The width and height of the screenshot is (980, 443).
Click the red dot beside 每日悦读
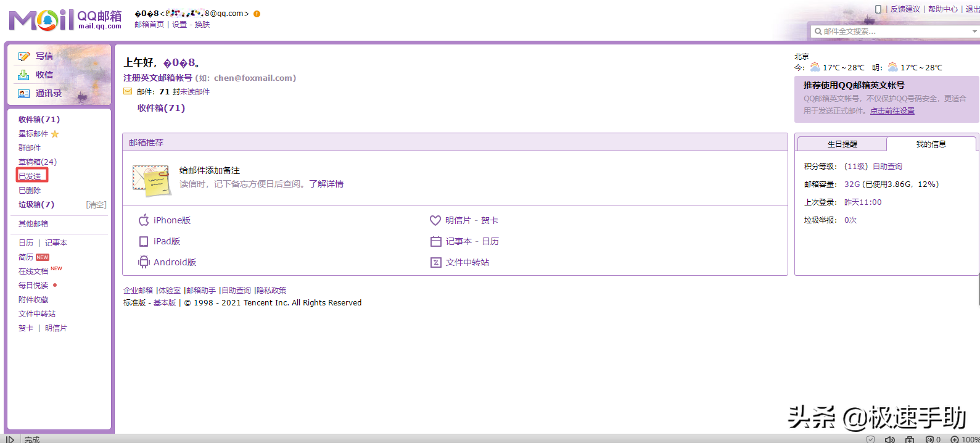[x=55, y=285]
